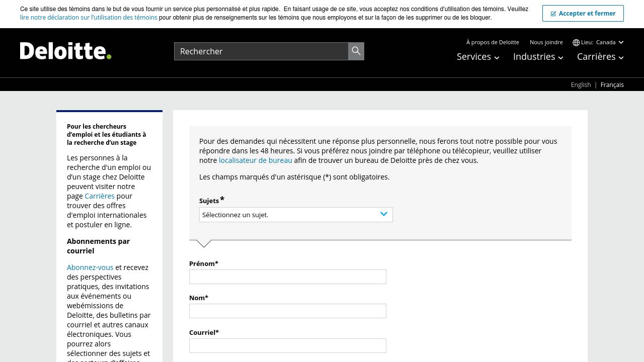Image resolution: width=644 pixels, height=362 pixels.
Task: Click the Nom input field
Action: pyautogui.click(x=288, y=311)
